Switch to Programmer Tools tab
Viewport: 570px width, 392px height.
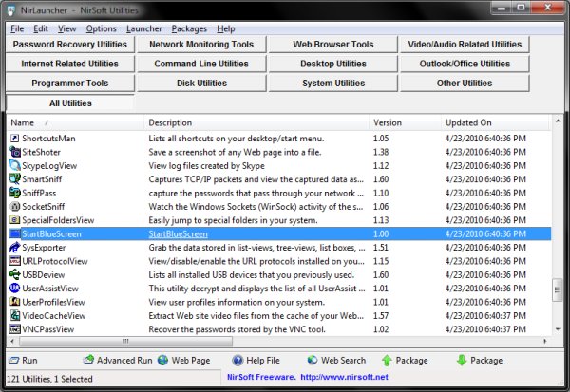coord(70,84)
